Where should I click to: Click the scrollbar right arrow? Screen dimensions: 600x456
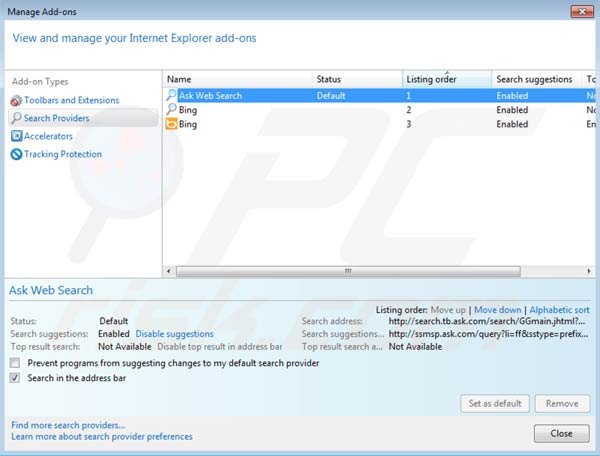tap(589, 271)
